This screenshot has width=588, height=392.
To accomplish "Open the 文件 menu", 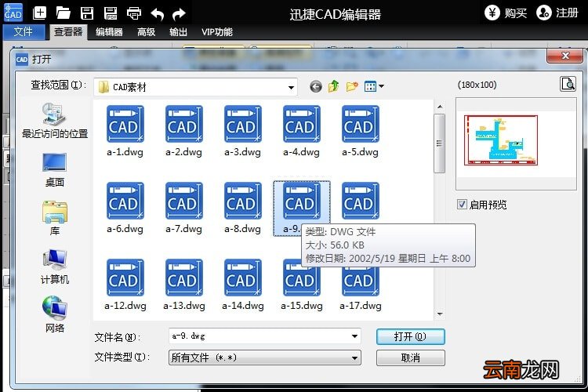I will click(24, 32).
